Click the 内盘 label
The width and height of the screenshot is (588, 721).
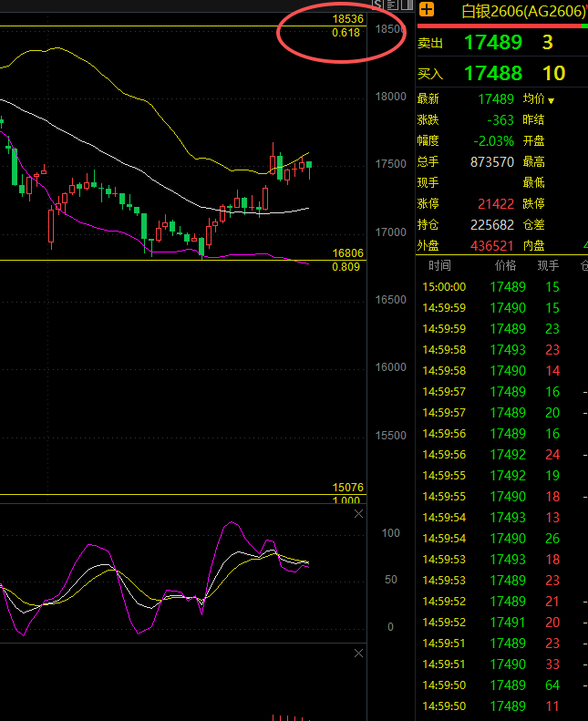pos(533,245)
